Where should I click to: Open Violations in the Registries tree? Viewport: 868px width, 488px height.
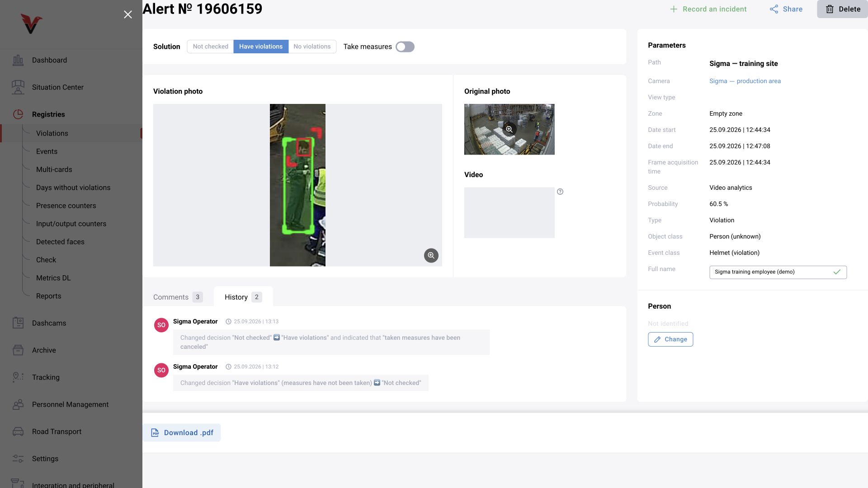52,133
